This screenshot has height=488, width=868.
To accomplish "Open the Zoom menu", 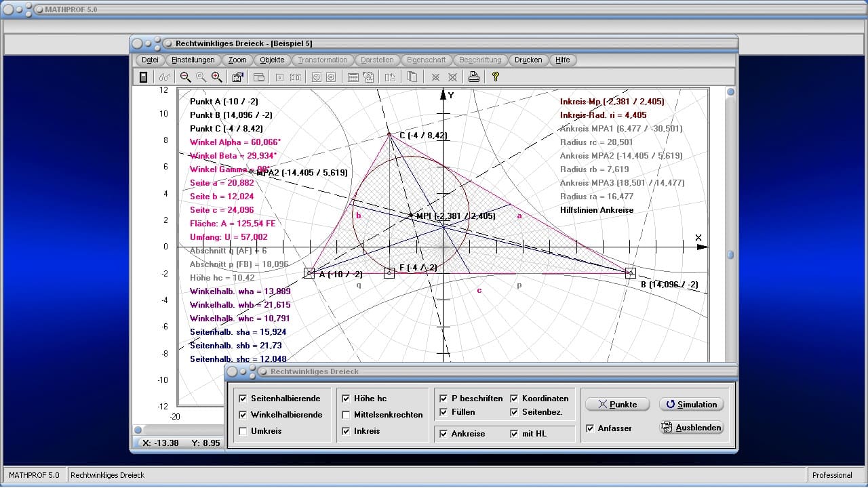I will pyautogui.click(x=237, y=60).
